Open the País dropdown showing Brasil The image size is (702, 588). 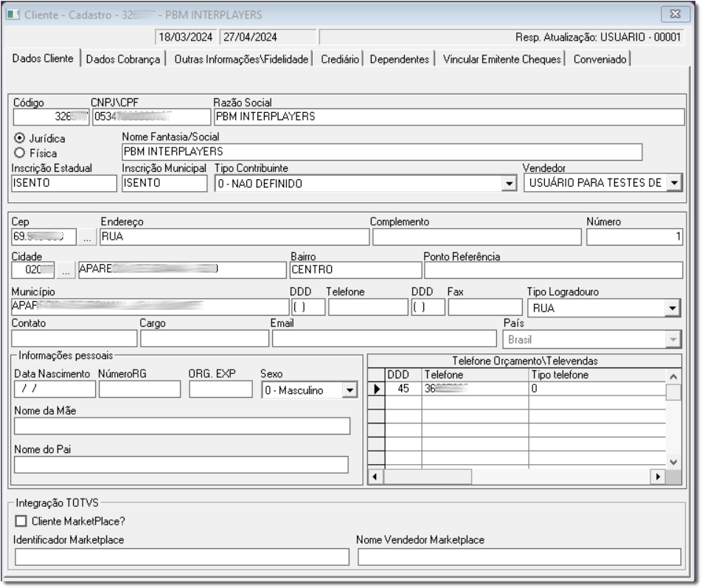point(673,339)
